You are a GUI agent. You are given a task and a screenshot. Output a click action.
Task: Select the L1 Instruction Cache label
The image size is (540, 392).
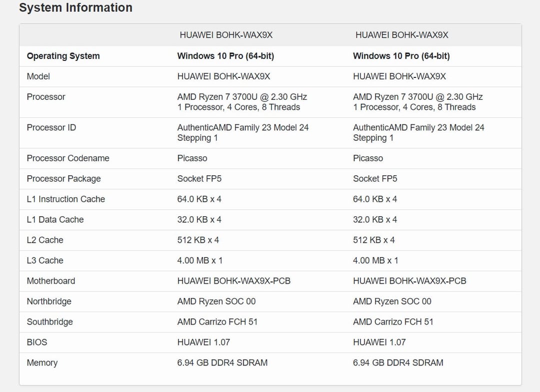tap(66, 199)
